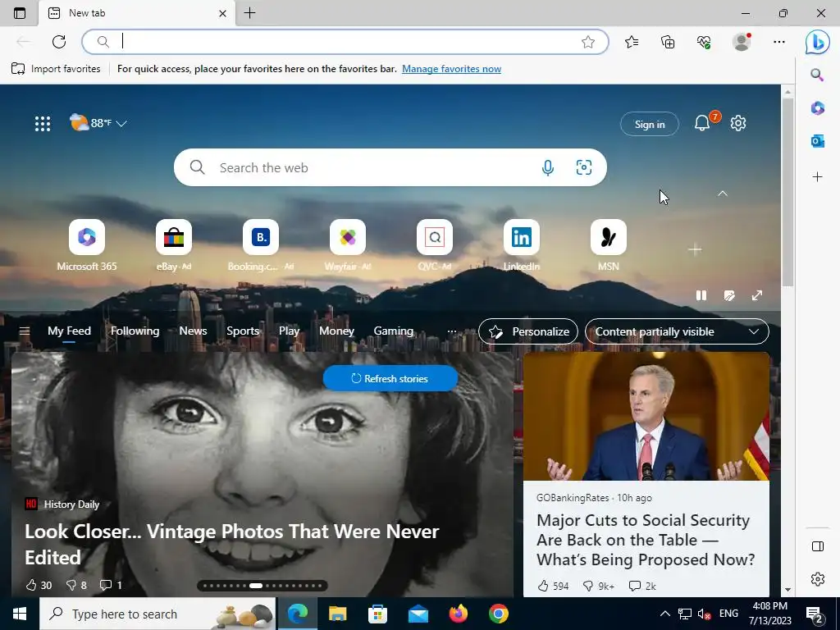
Task: Open Microsoft 365 sidebar icon
Action: tap(817, 108)
